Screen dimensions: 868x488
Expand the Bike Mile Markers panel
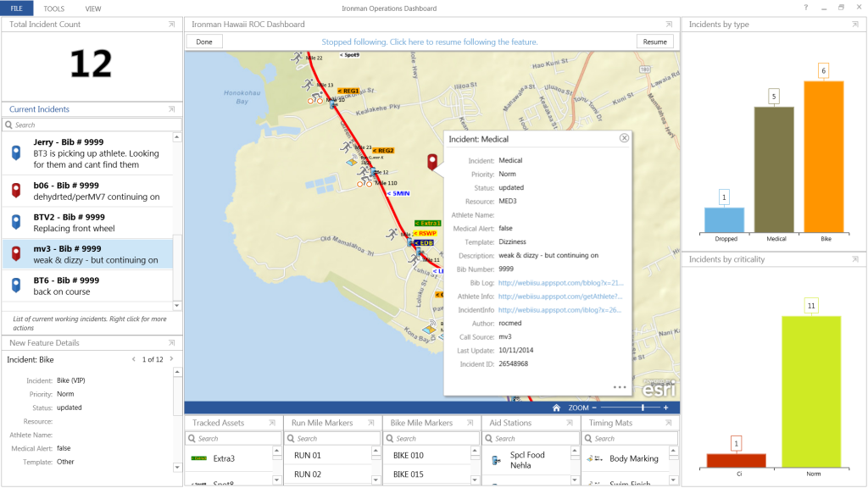tap(470, 423)
